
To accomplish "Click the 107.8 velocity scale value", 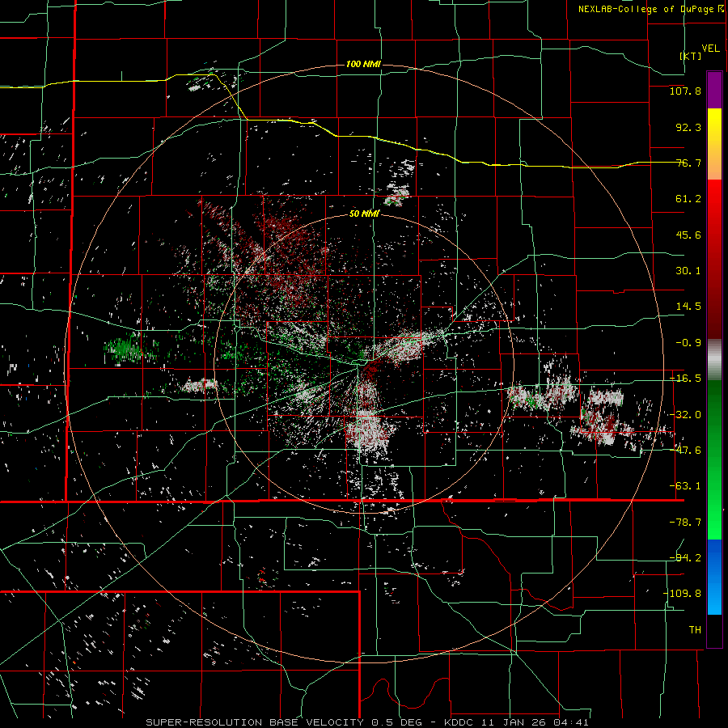I will [x=685, y=91].
